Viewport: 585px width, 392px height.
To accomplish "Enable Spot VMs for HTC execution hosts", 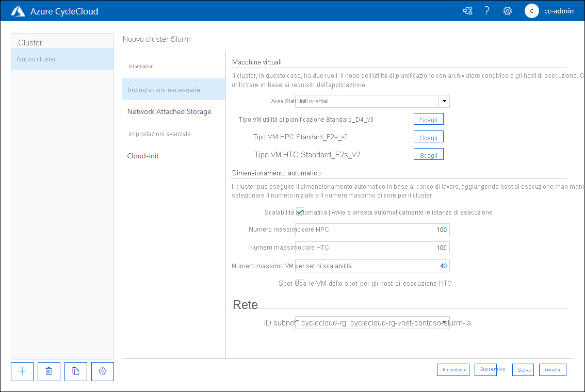I will coord(300,283).
